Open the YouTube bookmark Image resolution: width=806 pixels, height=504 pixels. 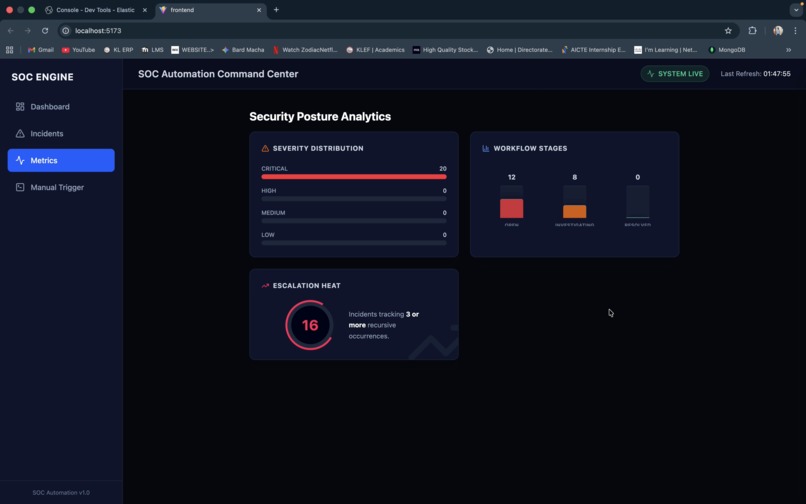(x=79, y=50)
